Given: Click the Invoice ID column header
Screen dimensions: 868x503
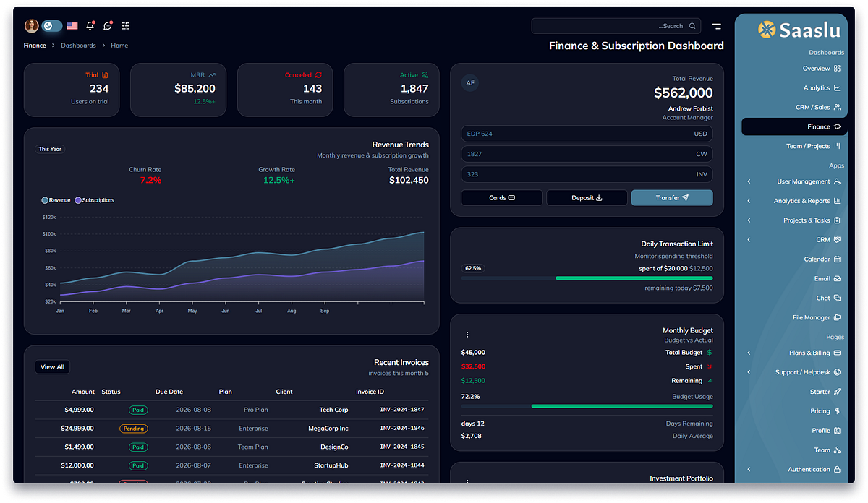Looking at the screenshot, I should (x=370, y=392).
